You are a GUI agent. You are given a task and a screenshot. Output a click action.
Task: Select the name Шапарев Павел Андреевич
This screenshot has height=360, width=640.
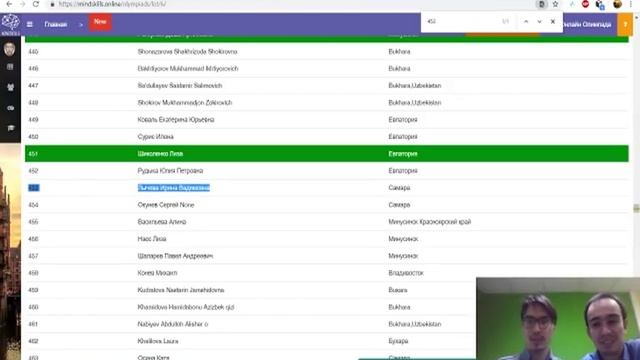click(175, 256)
